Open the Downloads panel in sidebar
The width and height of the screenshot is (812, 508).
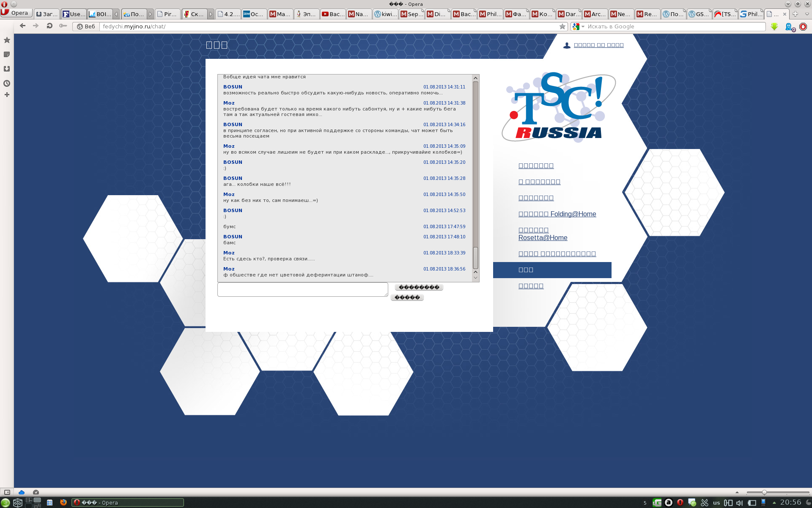[7, 69]
